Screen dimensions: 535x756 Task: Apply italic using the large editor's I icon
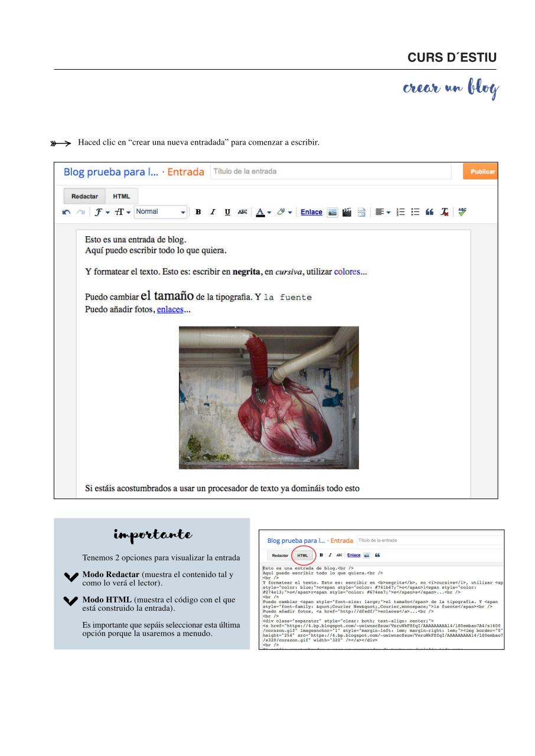click(x=213, y=212)
